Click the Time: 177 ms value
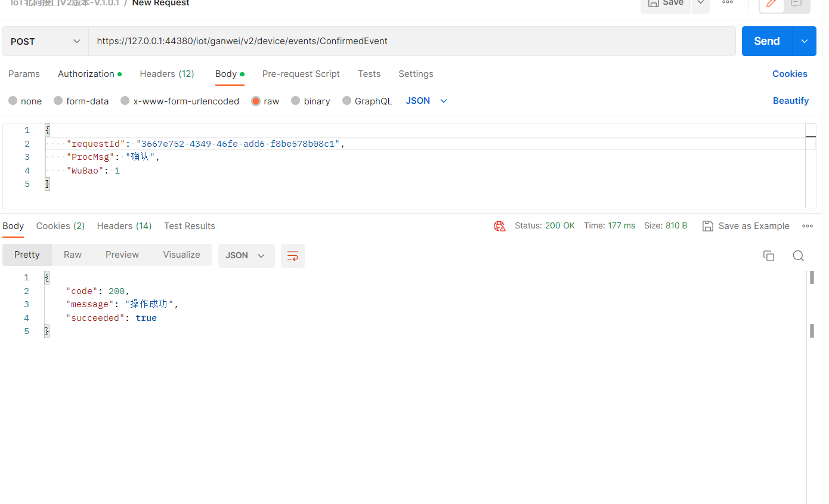Image resolution: width=829 pixels, height=504 pixels. 610,226
